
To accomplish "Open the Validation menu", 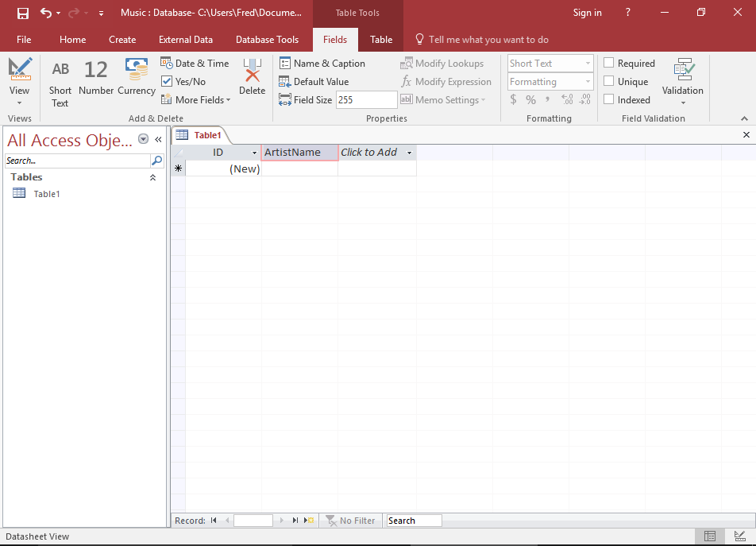I will pyautogui.click(x=682, y=82).
